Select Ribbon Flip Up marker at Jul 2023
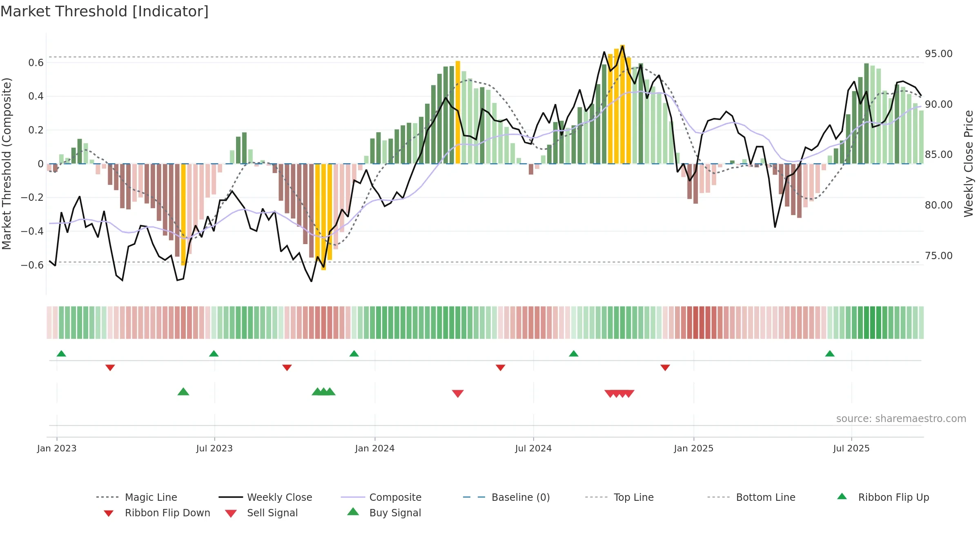Screen dimensions: 980x551 [x=214, y=353]
